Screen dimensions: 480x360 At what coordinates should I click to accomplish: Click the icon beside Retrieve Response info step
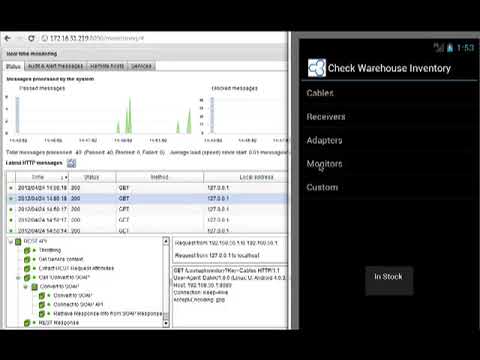[x=42, y=314]
